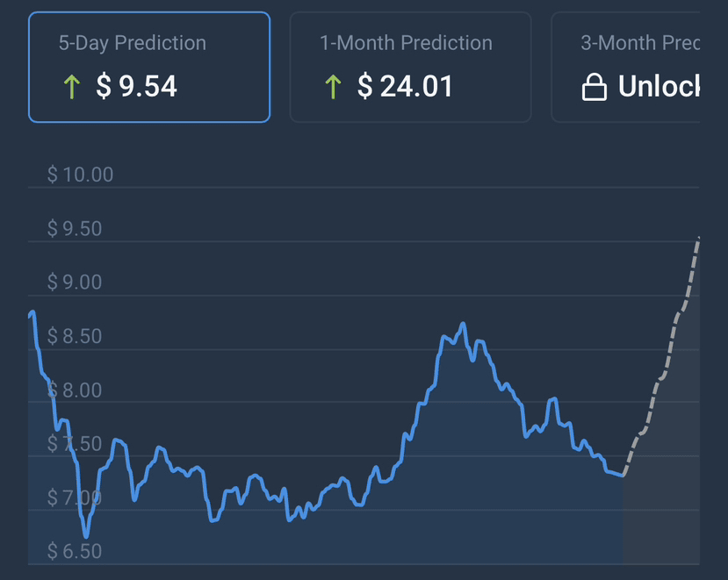Click the $7.00 y-axis label
Image resolution: width=728 pixels, height=580 pixels.
coord(75,498)
